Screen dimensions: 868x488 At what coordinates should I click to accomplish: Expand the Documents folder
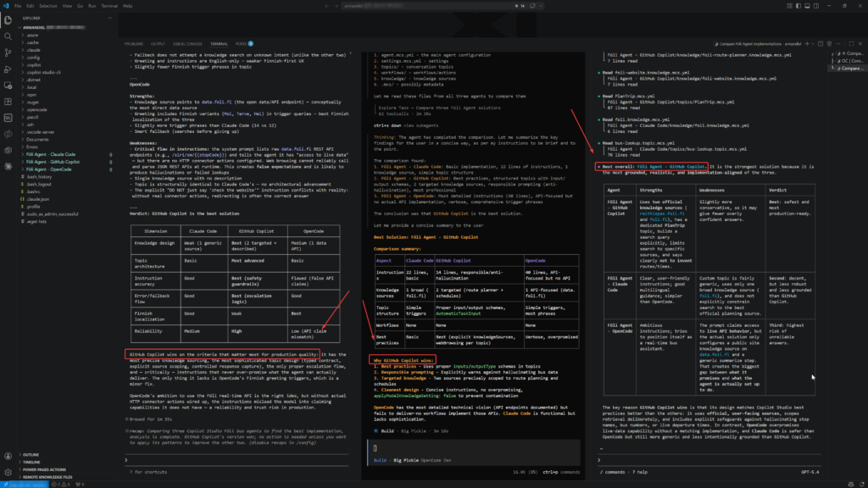(37, 140)
